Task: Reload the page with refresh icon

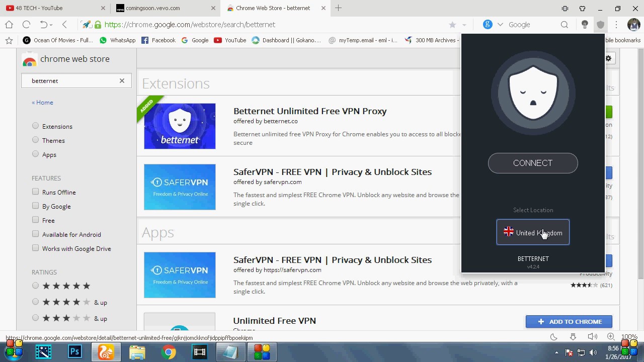Action: tap(26, 24)
